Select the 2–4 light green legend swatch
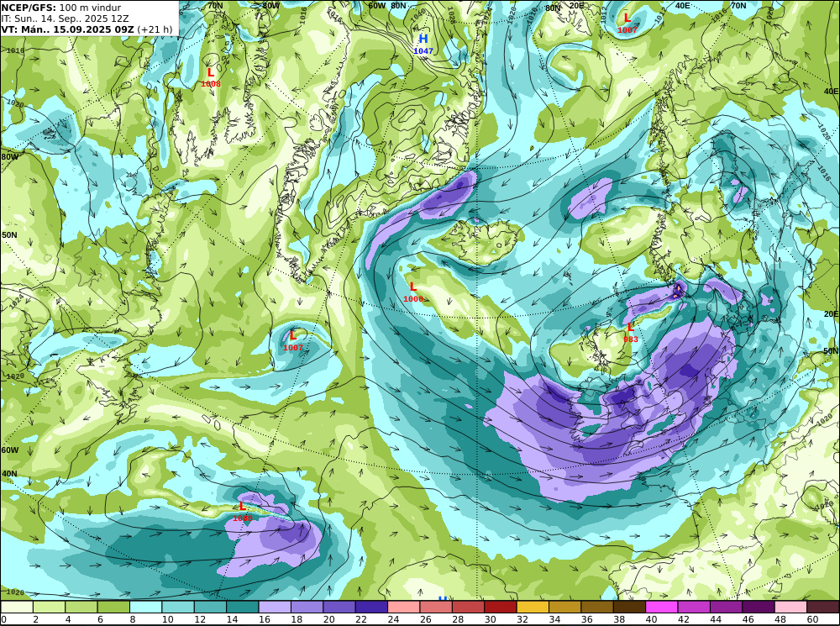 (50, 607)
